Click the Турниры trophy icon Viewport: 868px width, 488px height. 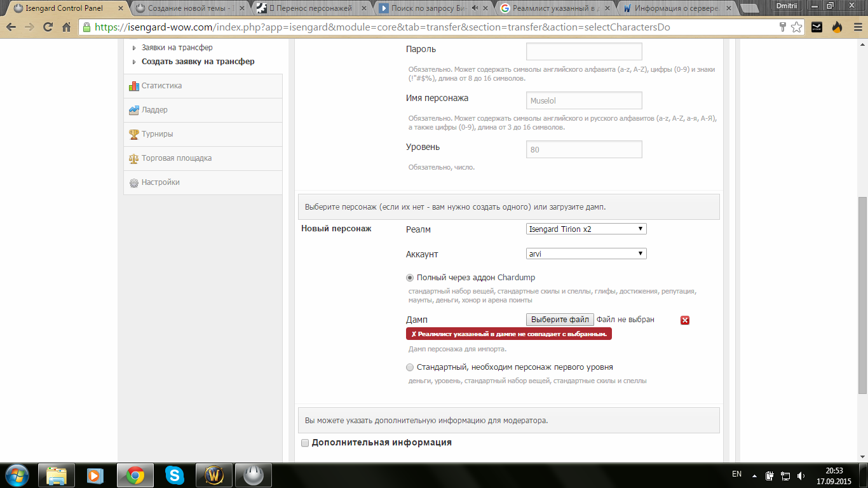(x=134, y=134)
